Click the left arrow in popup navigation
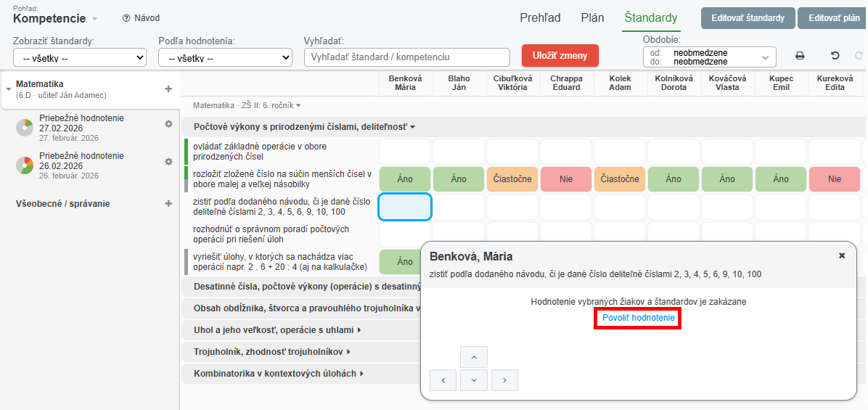The image size is (868, 410). (x=443, y=380)
